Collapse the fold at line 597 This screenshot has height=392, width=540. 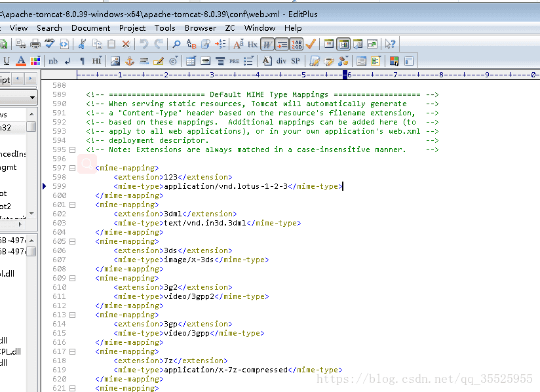(x=72, y=168)
